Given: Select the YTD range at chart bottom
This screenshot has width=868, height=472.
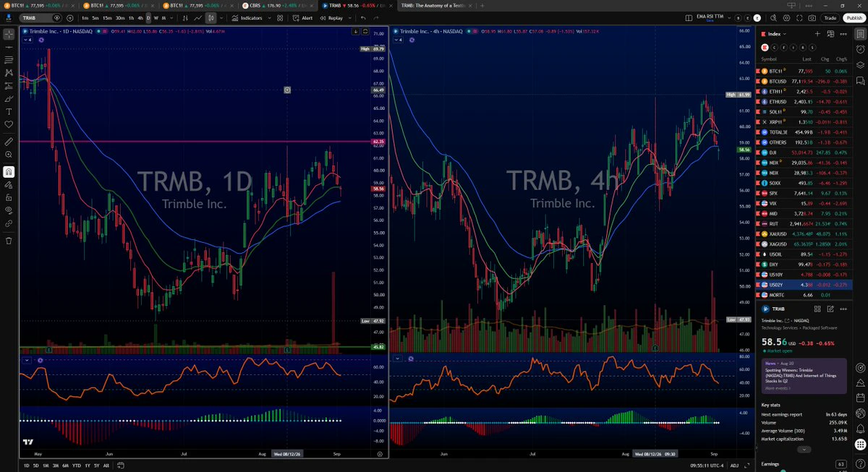Looking at the screenshot, I should (76, 465).
